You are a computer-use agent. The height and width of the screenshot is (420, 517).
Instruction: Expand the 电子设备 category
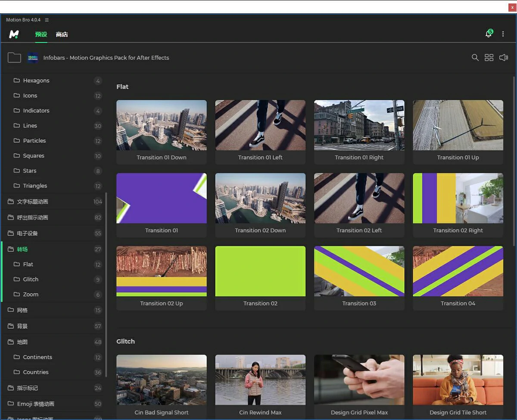pyautogui.click(x=53, y=234)
